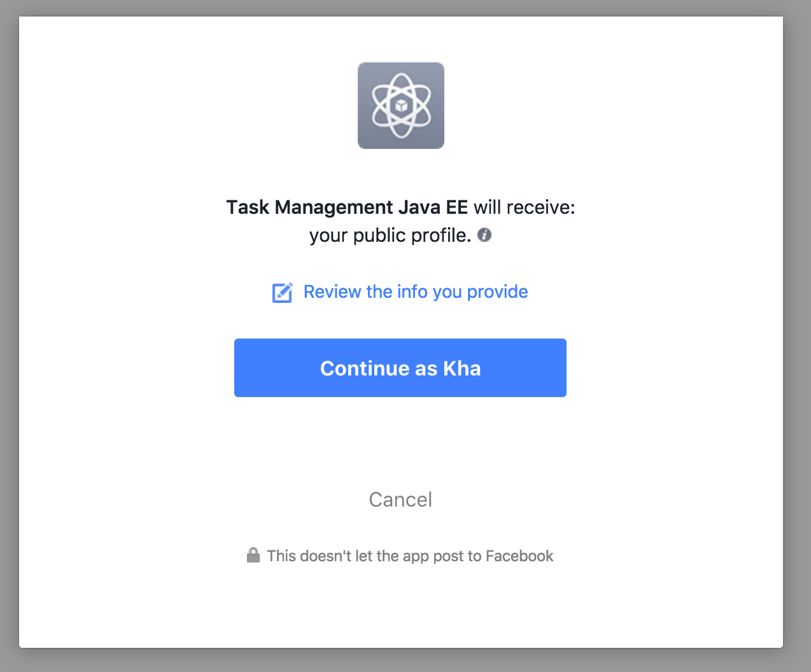811x672 pixels.
Task: Open 'Review the info you provide' link
Action: (x=416, y=291)
